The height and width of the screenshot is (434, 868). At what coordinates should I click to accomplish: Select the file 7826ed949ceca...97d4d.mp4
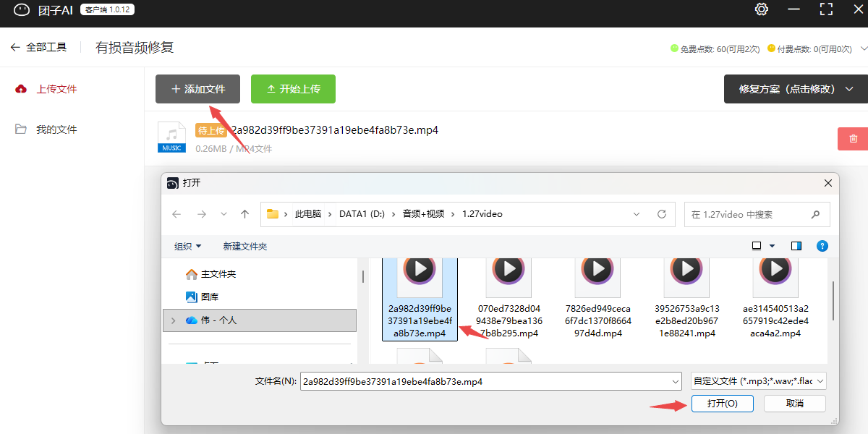coord(598,298)
